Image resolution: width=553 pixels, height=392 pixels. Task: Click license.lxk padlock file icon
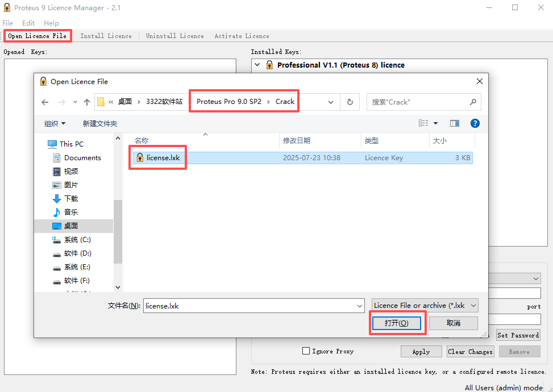pyautogui.click(x=140, y=157)
